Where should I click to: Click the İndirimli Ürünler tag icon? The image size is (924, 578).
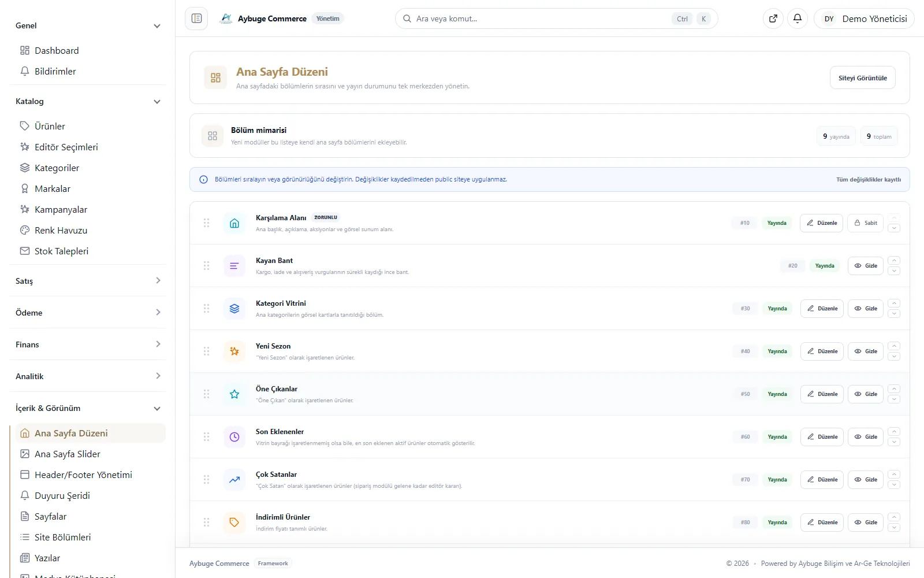coord(234,523)
